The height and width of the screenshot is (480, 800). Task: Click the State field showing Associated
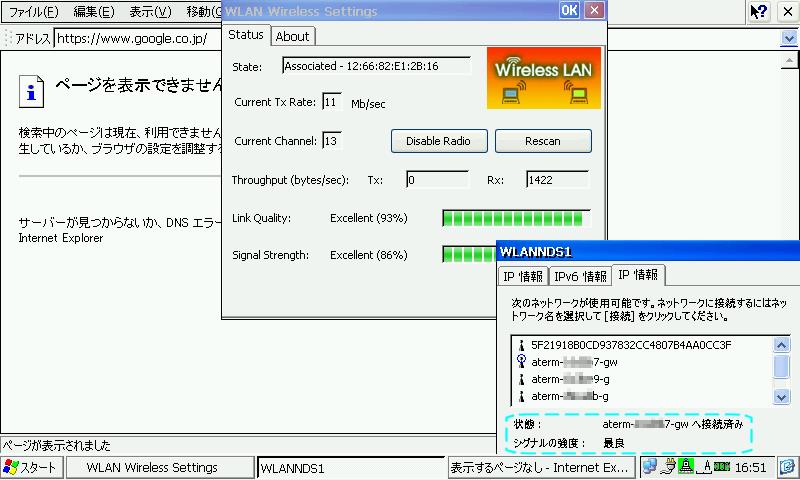pyautogui.click(x=377, y=66)
